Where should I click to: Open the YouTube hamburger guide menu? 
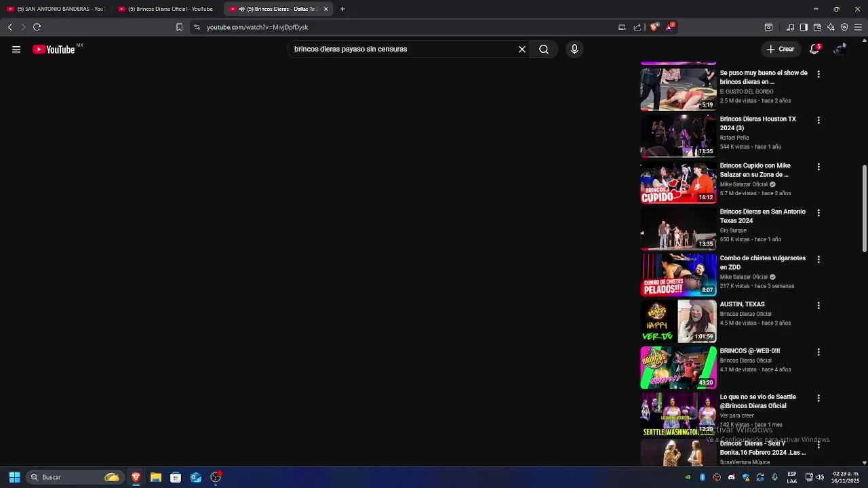click(x=16, y=49)
